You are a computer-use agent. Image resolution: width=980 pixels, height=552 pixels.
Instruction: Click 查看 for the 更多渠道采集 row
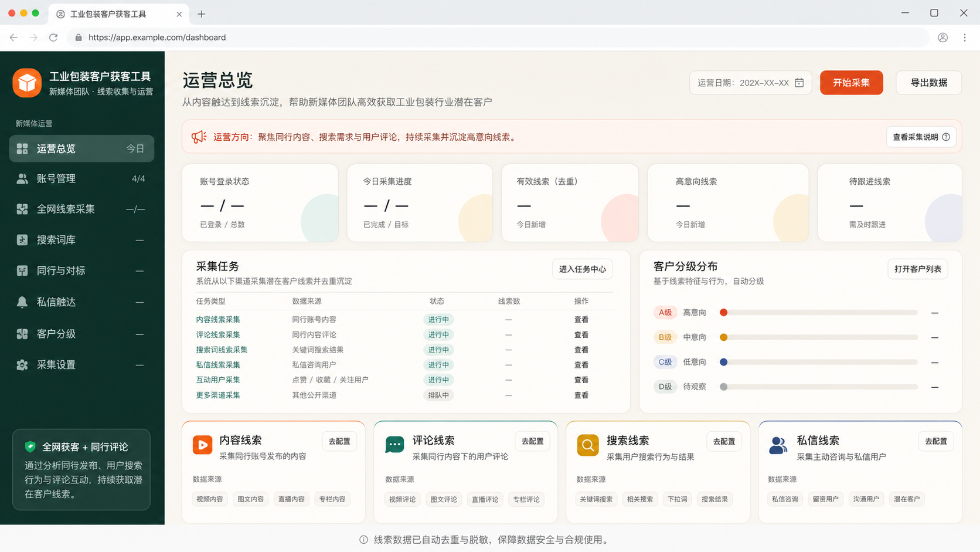pyautogui.click(x=581, y=395)
